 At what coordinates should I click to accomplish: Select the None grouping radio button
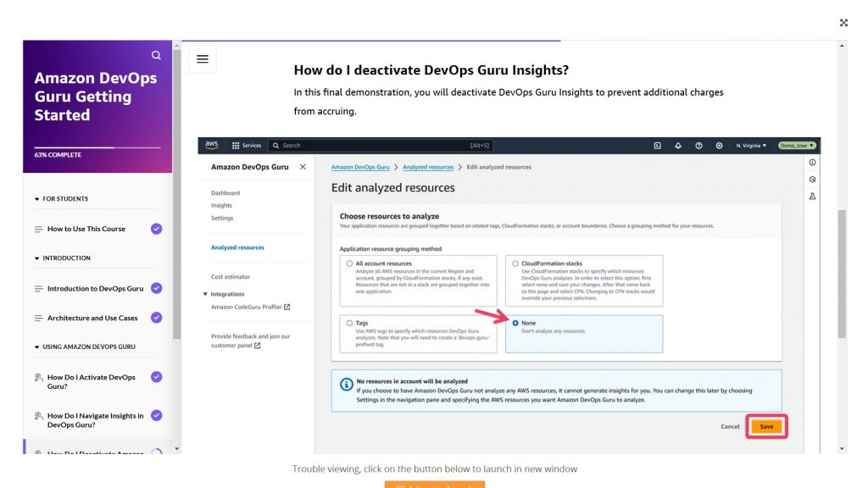pyautogui.click(x=515, y=323)
